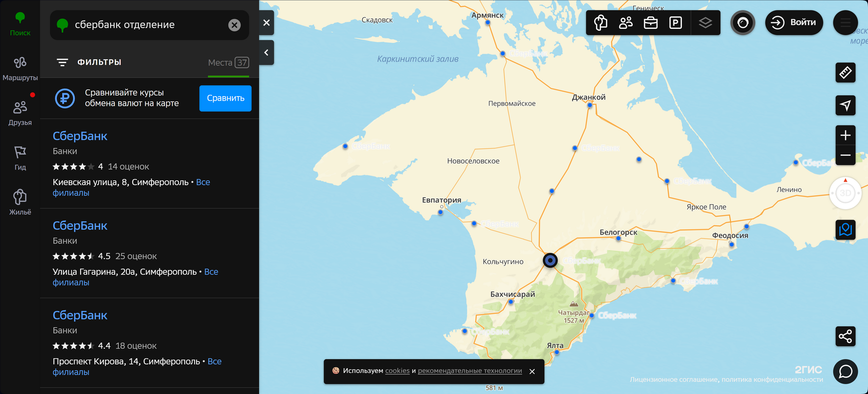Screen dimensions: 868x394
Task: Open the ФИЛЬТРЫ filters panel
Action: [x=89, y=62]
